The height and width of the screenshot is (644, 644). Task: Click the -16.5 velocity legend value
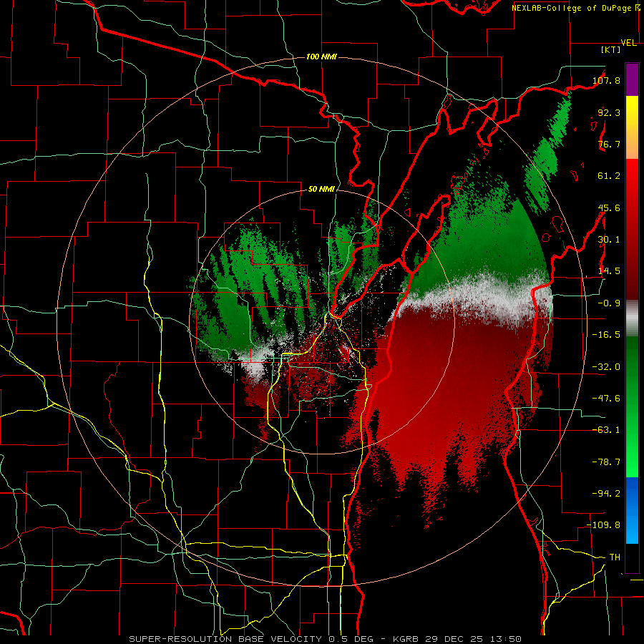606,335
